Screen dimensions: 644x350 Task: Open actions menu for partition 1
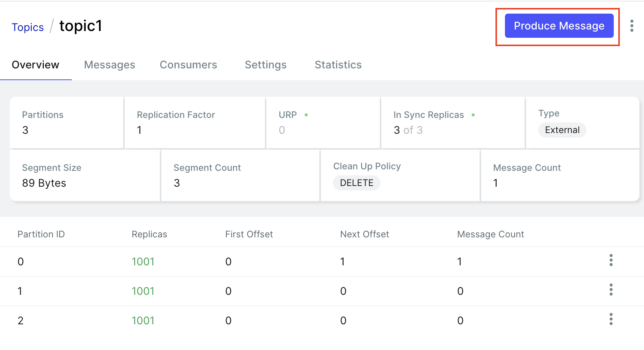pos(611,290)
